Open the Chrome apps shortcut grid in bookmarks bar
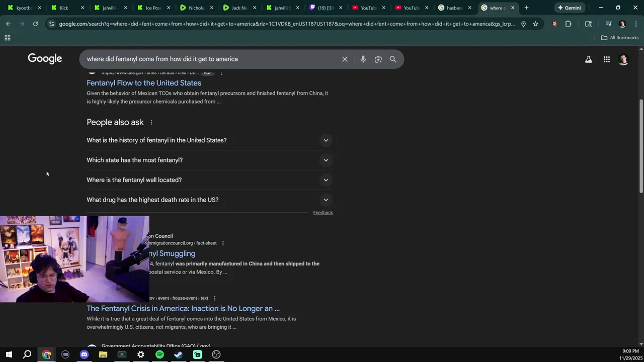Viewport: 644px width, 362px height. tap(8, 38)
